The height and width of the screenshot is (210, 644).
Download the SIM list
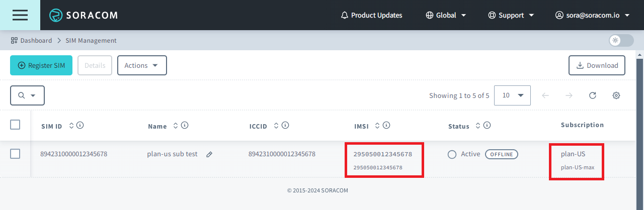(x=597, y=65)
